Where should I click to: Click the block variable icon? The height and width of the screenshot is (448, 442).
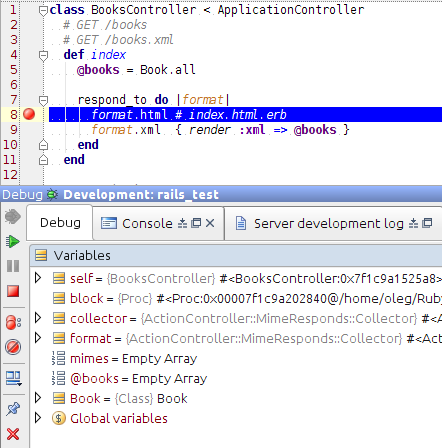coord(59,298)
